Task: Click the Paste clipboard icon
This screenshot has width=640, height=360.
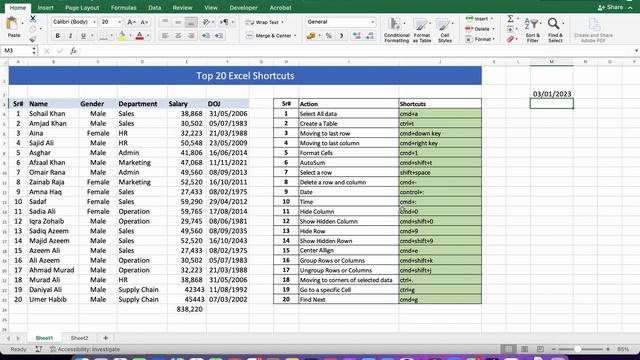Action: (x=12, y=24)
